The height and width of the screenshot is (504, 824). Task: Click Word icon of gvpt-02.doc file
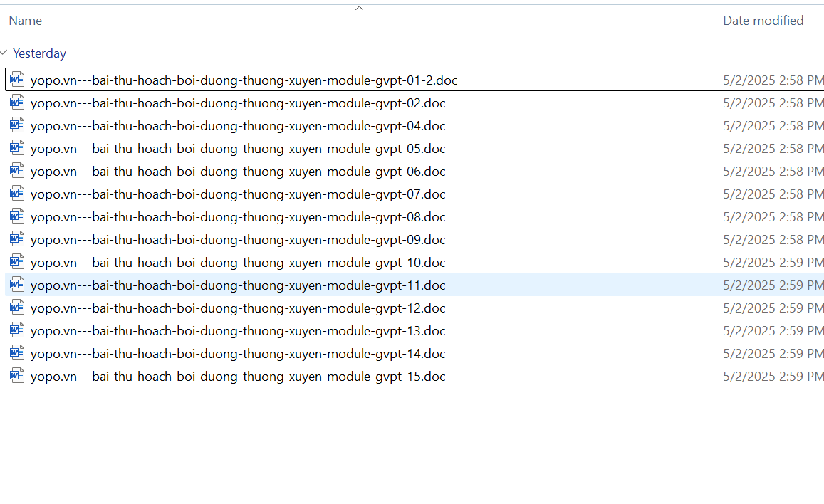click(17, 103)
